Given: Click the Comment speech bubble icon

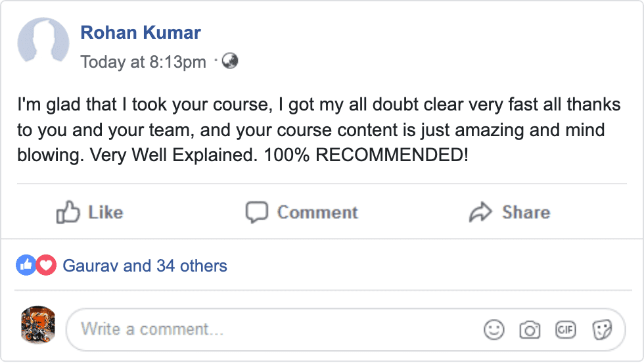Looking at the screenshot, I should (x=257, y=212).
